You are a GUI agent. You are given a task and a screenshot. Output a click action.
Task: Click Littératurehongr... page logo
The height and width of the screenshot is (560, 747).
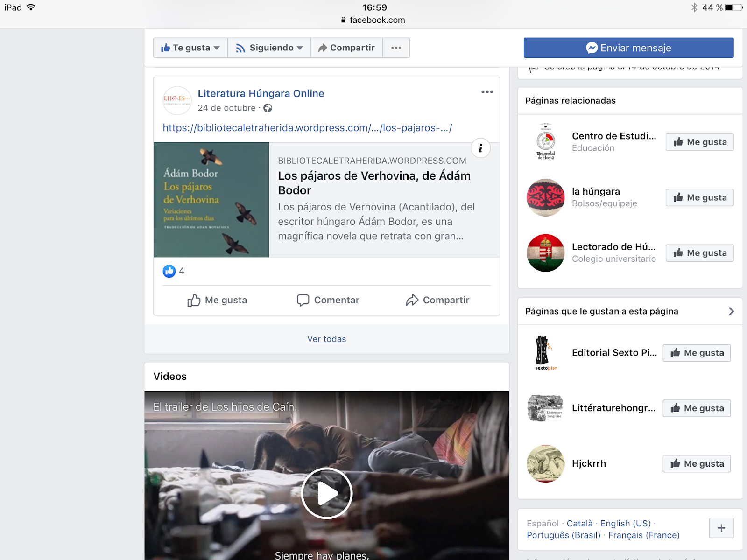point(545,408)
